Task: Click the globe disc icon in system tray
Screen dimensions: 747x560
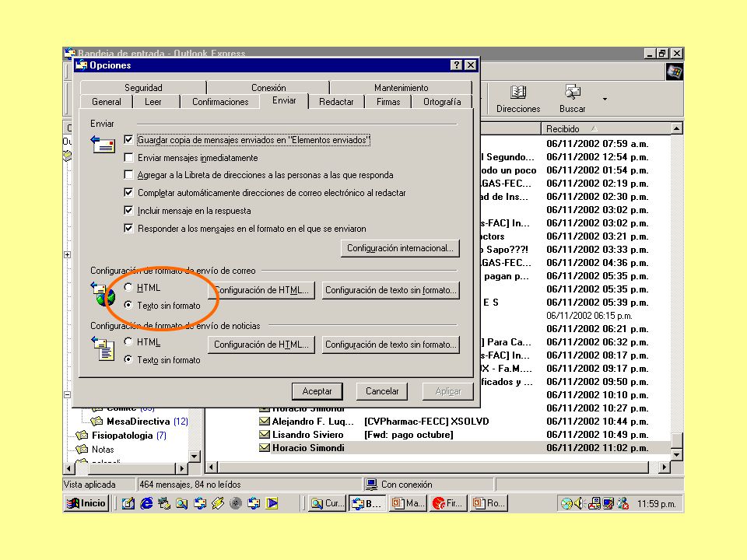Action: click(x=566, y=503)
